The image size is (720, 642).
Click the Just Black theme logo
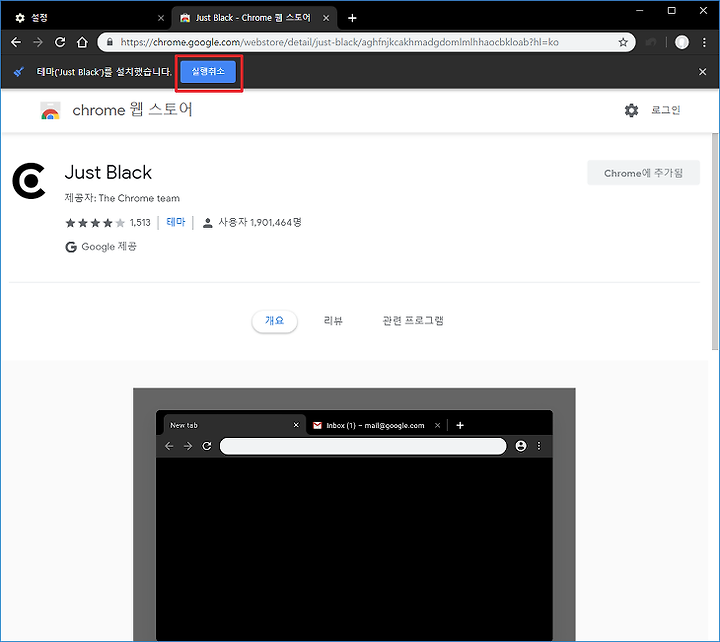point(29,180)
